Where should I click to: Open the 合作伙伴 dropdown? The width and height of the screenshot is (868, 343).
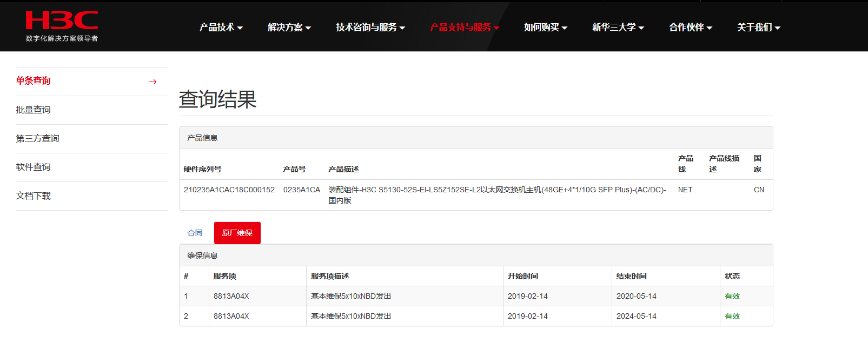coord(691,27)
